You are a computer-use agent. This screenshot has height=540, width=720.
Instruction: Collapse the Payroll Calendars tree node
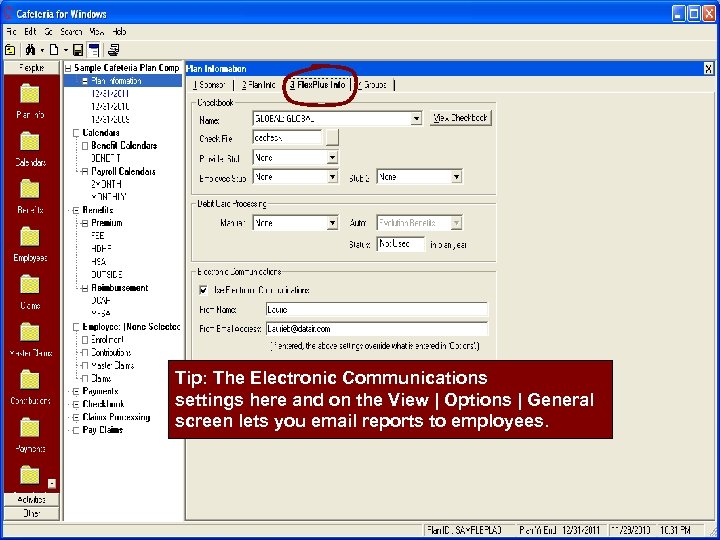(x=85, y=172)
